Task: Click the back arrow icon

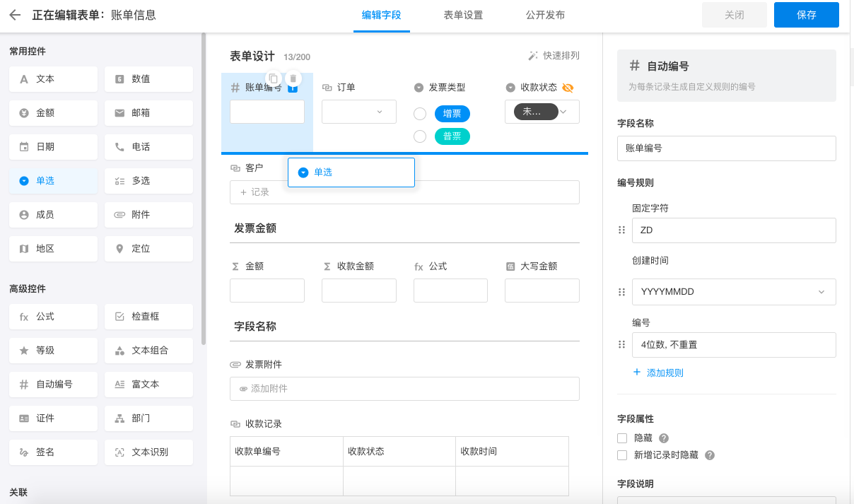Action: coord(15,15)
